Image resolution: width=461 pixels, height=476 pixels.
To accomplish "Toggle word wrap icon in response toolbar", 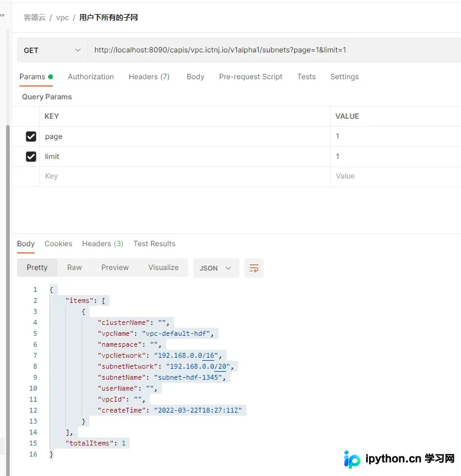I will tap(253, 268).
